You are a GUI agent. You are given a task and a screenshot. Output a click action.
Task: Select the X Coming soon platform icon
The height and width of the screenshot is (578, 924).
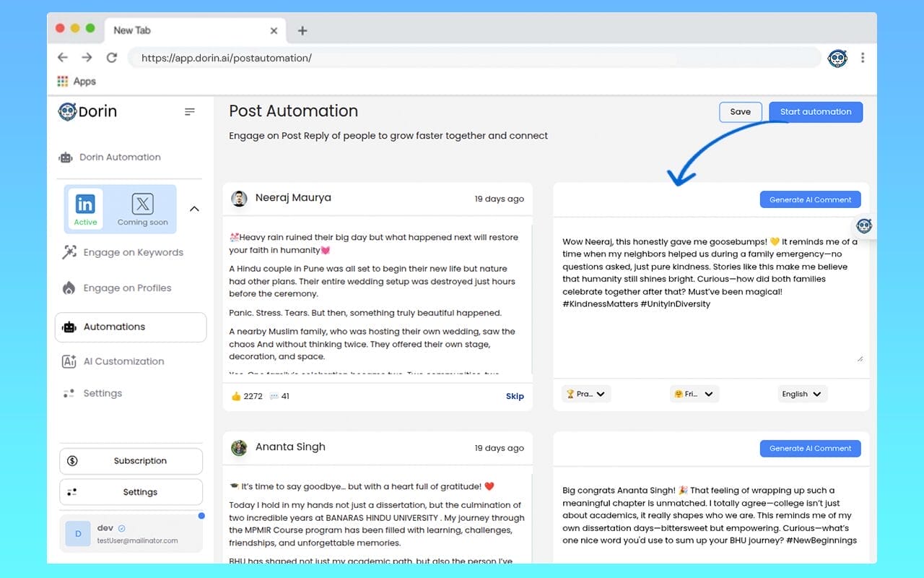tap(142, 209)
